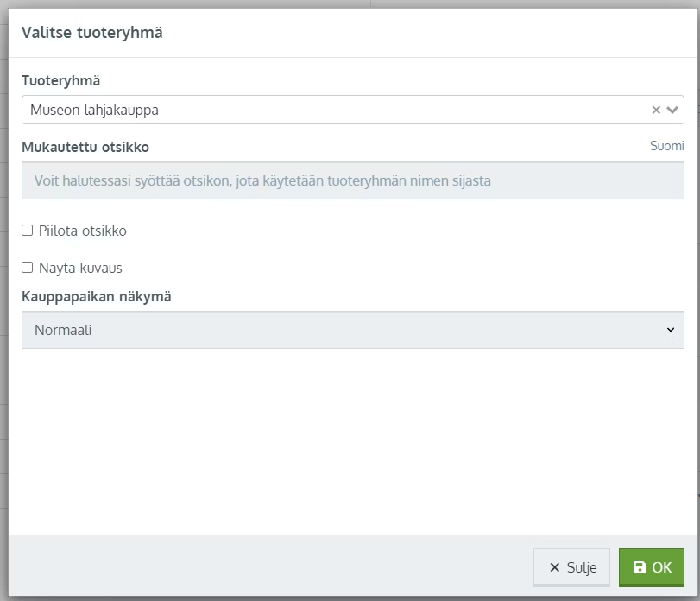Viewport: 700px width, 601px height.
Task: Click the gray footer bar beside Sulje
Action: [x=268, y=566]
